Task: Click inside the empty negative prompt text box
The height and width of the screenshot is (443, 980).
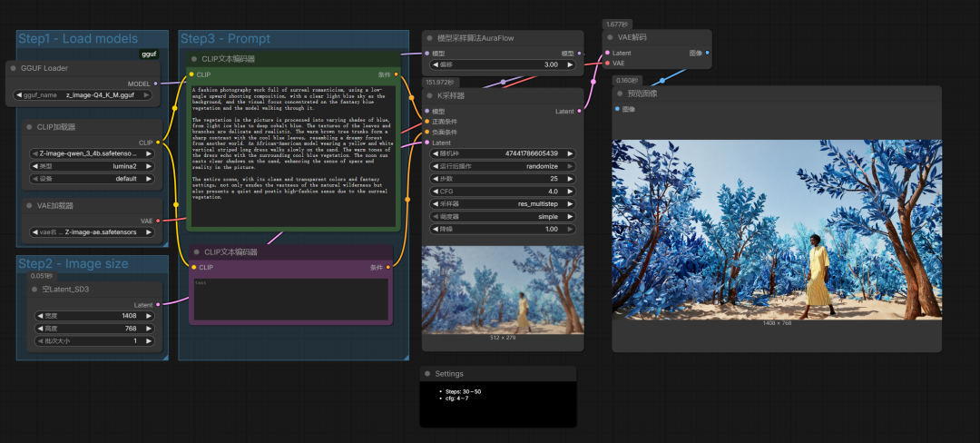Action: pyautogui.click(x=290, y=300)
